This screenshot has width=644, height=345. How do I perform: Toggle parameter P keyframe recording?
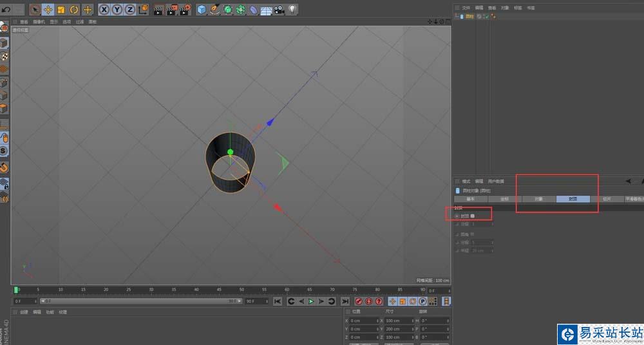(x=422, y=301)
